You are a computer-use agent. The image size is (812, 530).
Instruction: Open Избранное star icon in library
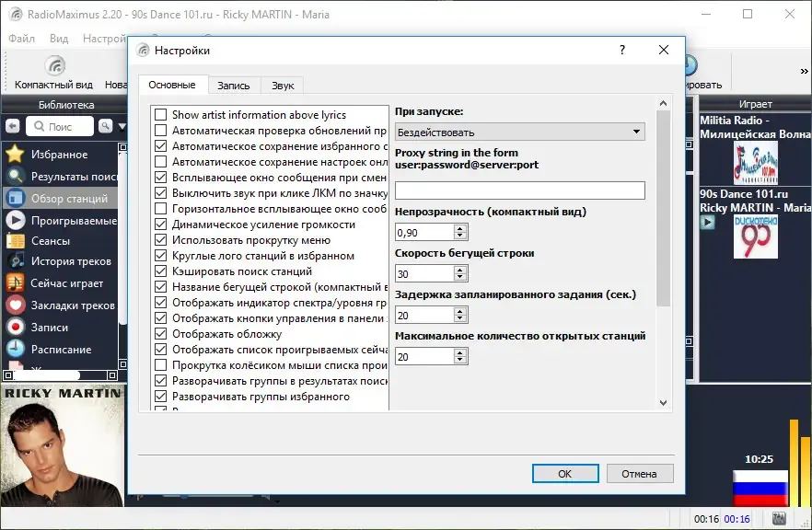[15, 154]
